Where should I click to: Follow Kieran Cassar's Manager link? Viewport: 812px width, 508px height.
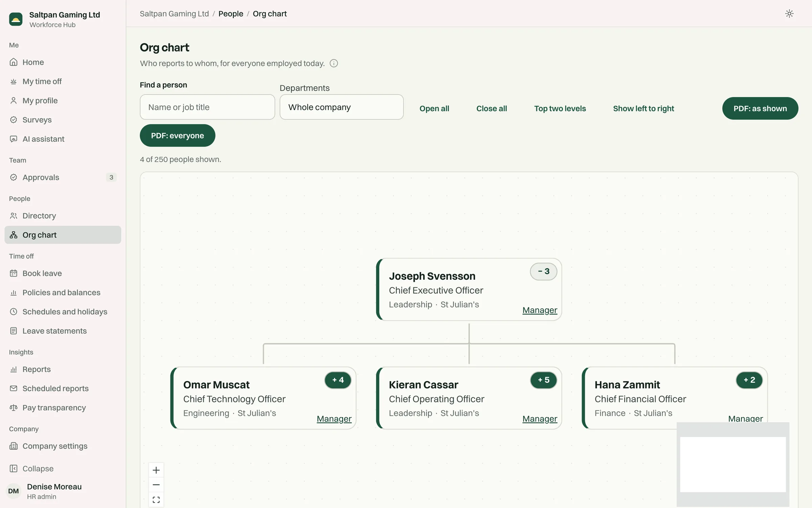point(540,419)
